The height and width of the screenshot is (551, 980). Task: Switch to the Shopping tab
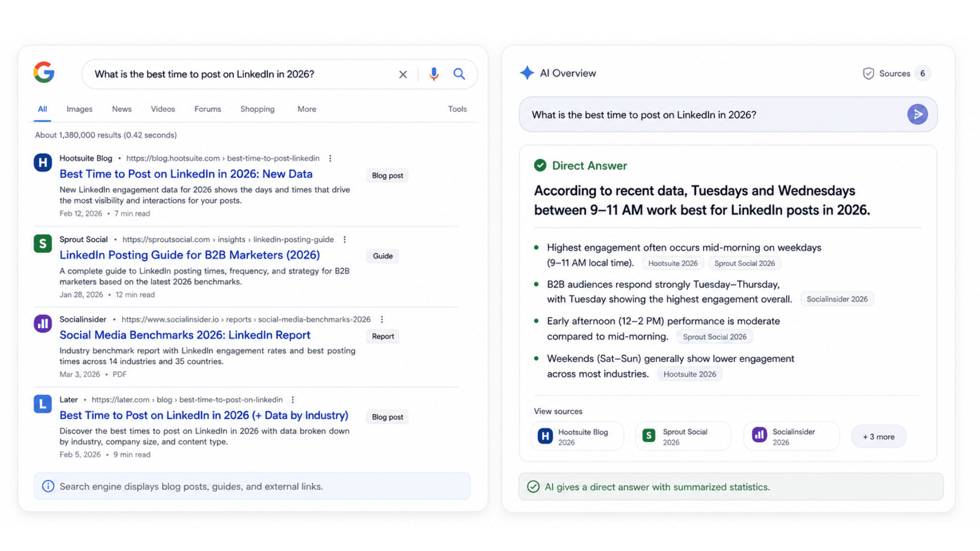(257, 109)
